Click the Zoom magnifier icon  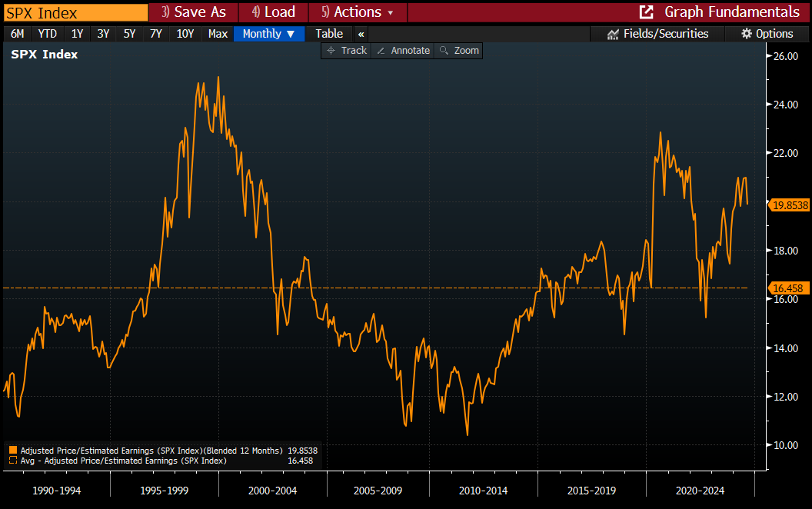pos(444,51)
